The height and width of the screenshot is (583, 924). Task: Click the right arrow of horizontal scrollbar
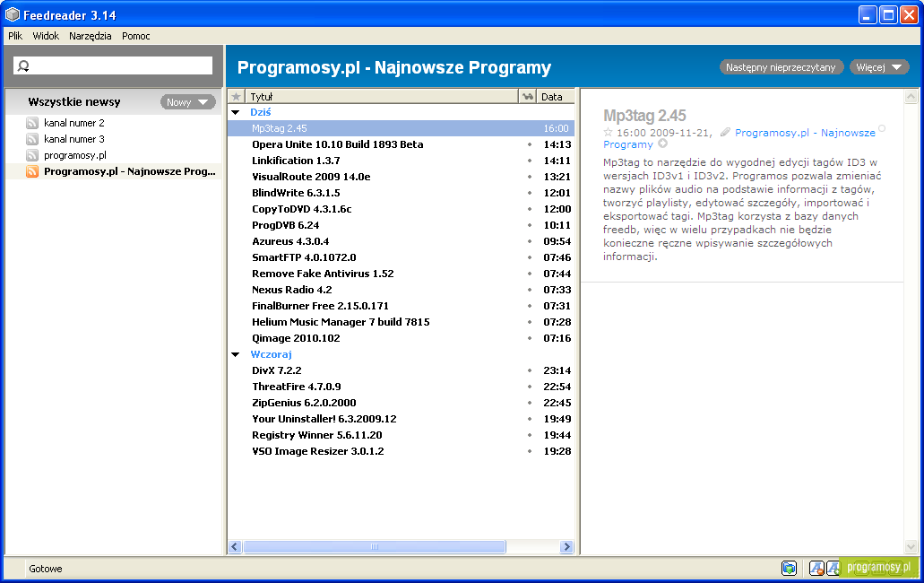[567, 547]
